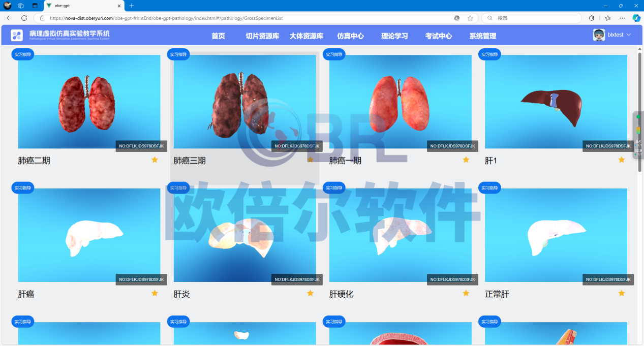Toggle favorite star for 肝癌
This screenshot has width=644, height=346.
pyautogui.click(x=155, y=293)
